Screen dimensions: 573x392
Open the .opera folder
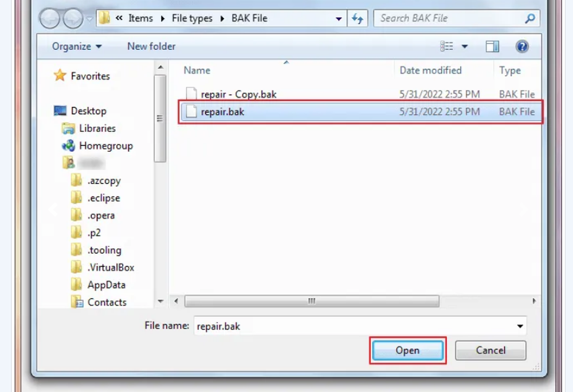pos(101,215)
